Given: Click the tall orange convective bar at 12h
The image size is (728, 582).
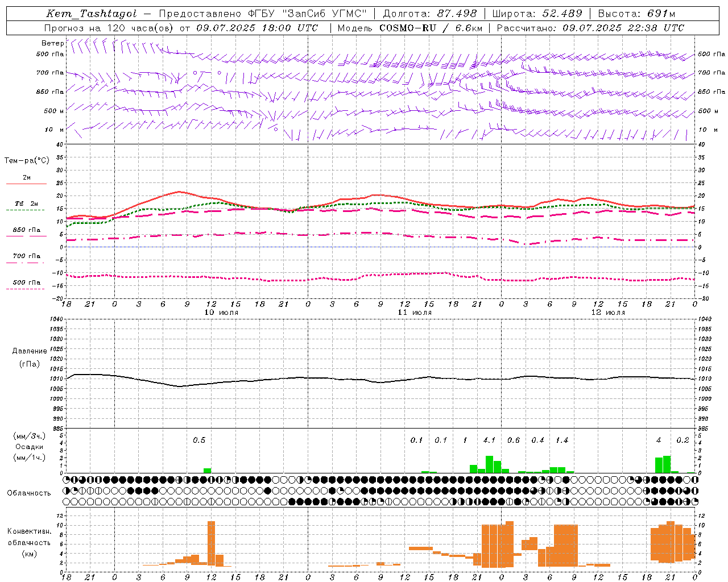Looking at the screenshot, I should click(x=212, y=543).
